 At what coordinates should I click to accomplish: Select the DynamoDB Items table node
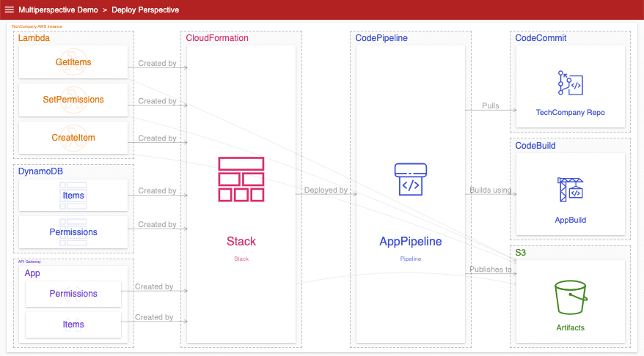click(73, 196)
